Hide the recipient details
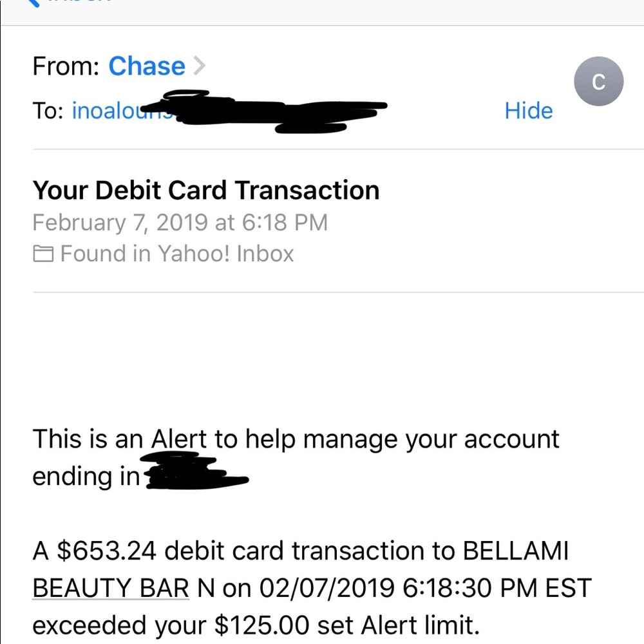This screenshot has width=644, height=644. pyautogui.click(x=528, y=111)
